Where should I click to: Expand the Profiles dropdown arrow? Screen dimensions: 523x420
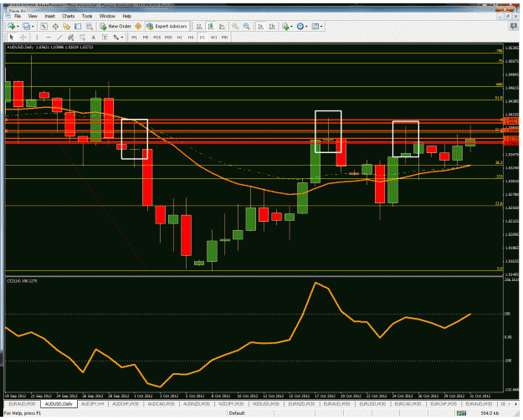coord(33,27)
